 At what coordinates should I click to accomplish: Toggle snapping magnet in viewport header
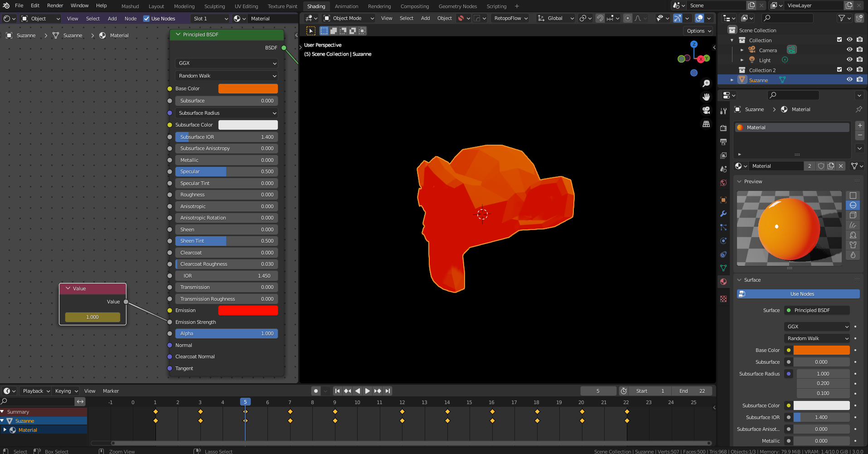coord(600,19)
